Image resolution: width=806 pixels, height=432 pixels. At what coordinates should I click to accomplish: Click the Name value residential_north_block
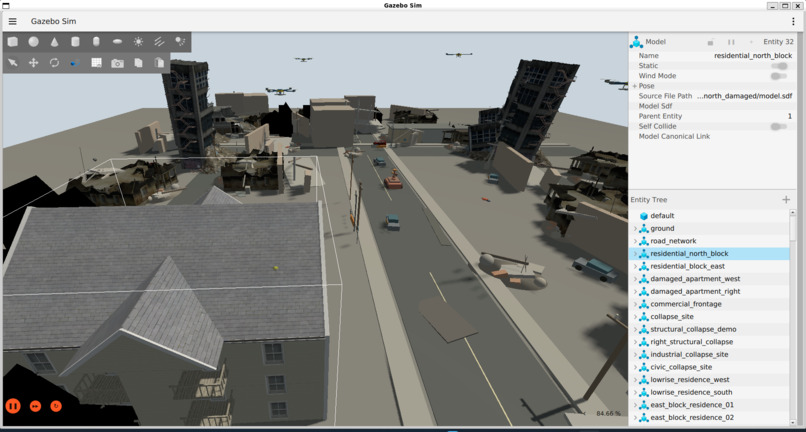[x=753, y=56]
